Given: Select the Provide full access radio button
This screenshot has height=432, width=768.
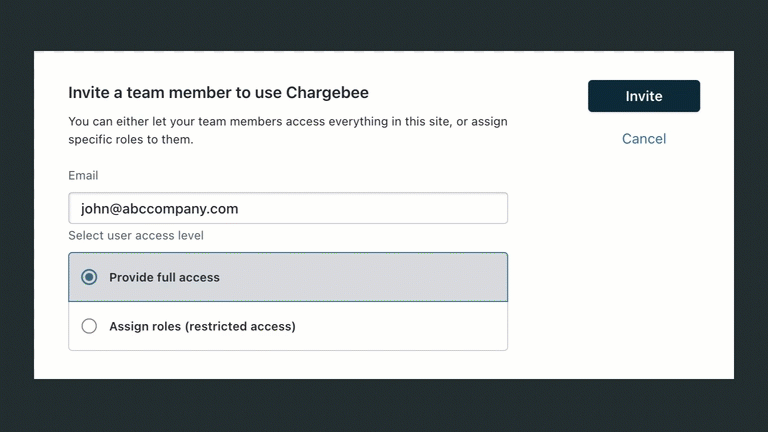Looking at the screenshot, I should click(x=89, y=277).
